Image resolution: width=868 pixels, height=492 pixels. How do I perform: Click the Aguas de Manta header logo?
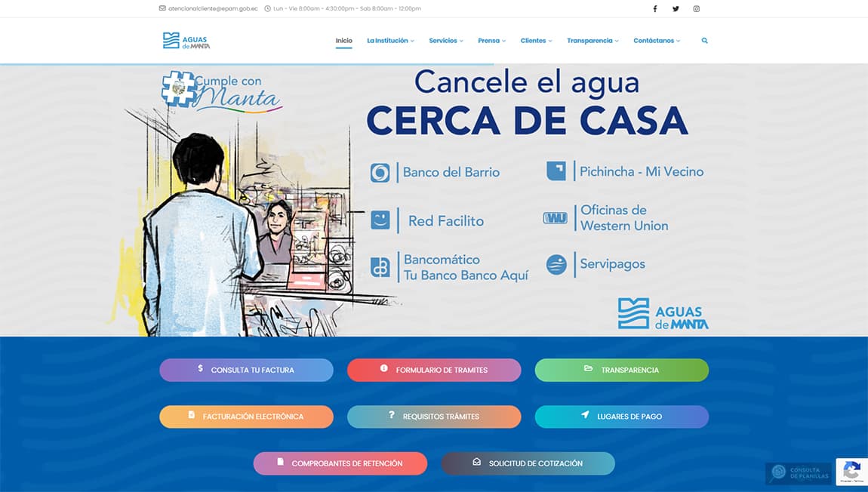(x=186, y=41)
